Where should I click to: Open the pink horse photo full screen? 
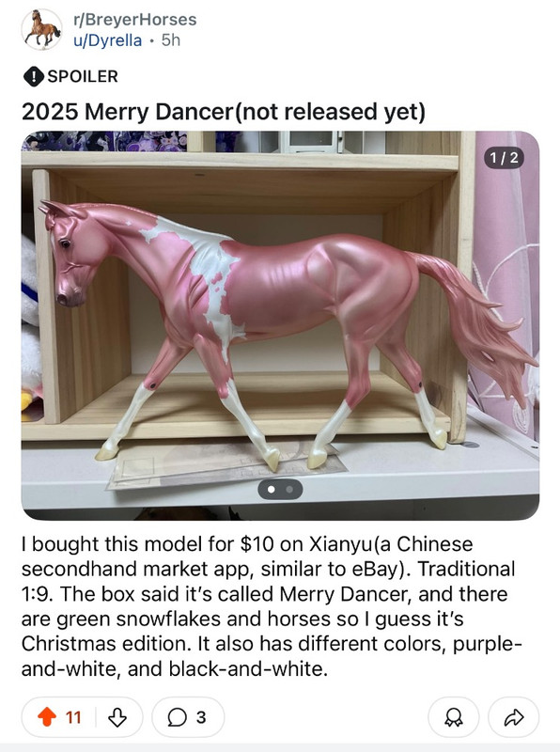click(x=280, y=325)
